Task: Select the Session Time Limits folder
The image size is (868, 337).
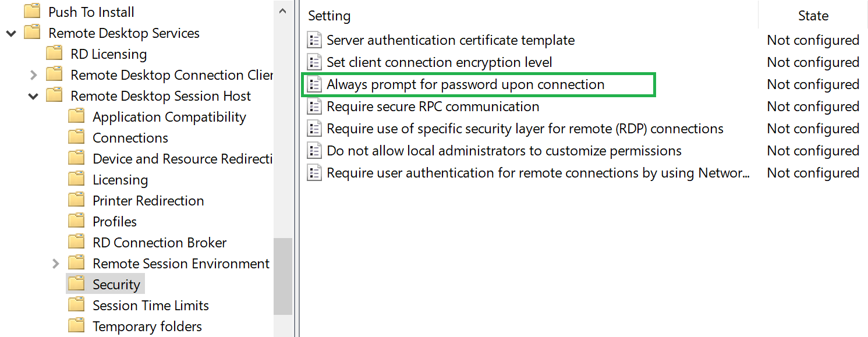Action: coord(150,306)
